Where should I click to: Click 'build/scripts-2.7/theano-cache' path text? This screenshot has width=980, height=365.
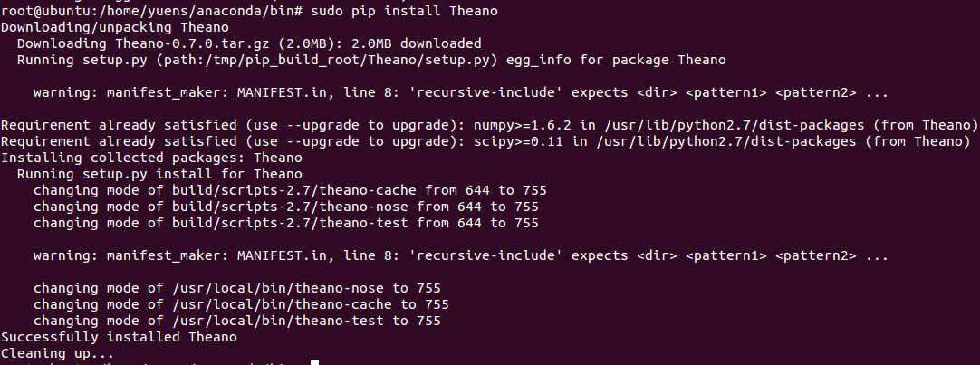294,190
